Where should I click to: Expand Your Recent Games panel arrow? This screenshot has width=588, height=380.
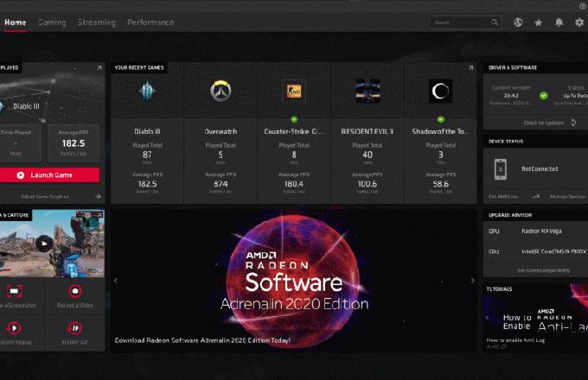470,67
